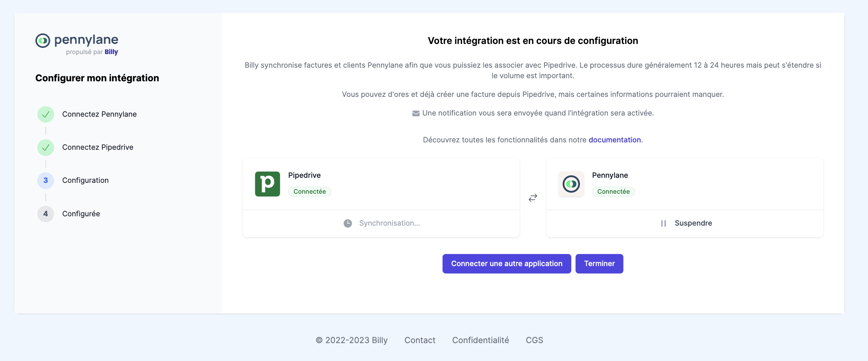Click the © 2022-2023 Billy footer text
This screenshot has height=361, width=868.
pos(352,340)
